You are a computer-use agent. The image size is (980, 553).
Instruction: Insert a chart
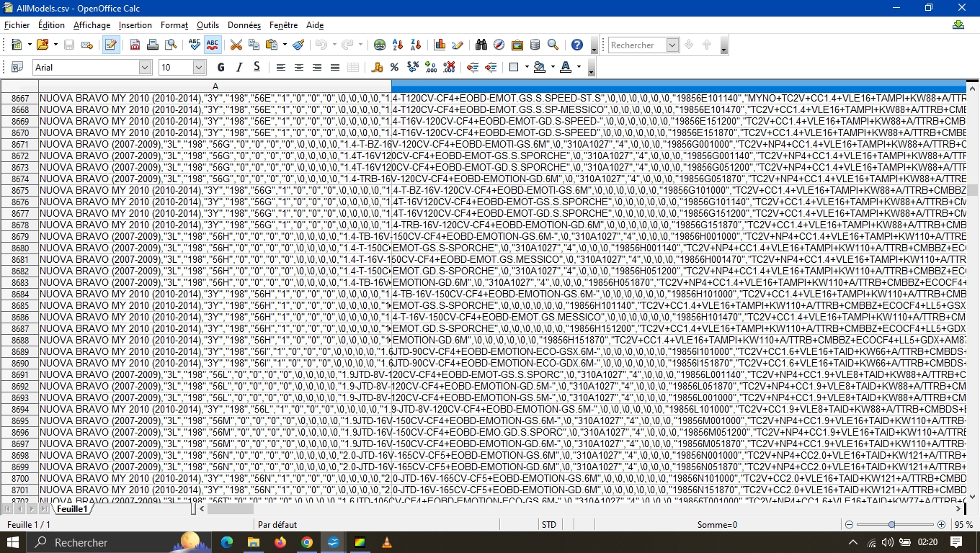coord(440,45)
